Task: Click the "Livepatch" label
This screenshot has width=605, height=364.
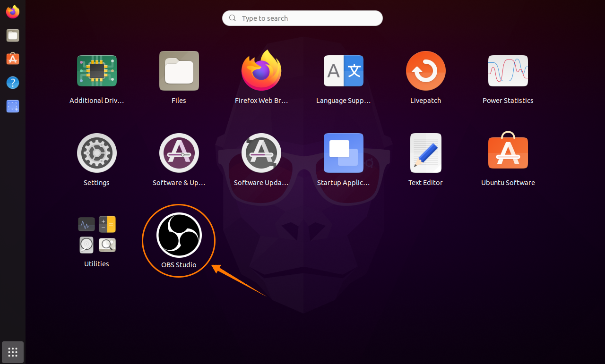Action: [426, 101]
